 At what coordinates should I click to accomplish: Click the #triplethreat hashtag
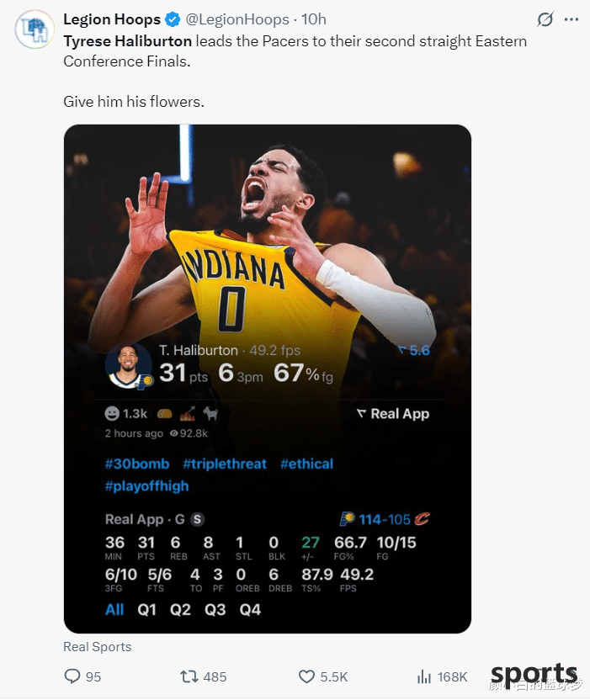coord(225,464)
